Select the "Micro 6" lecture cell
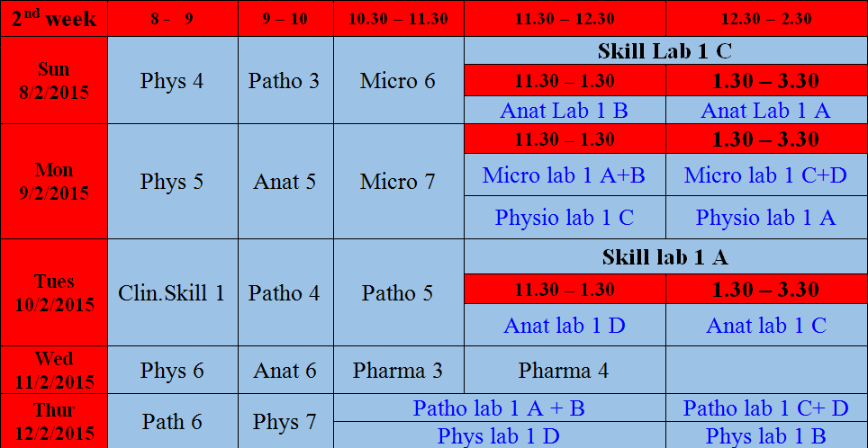 tap(398, 81)
